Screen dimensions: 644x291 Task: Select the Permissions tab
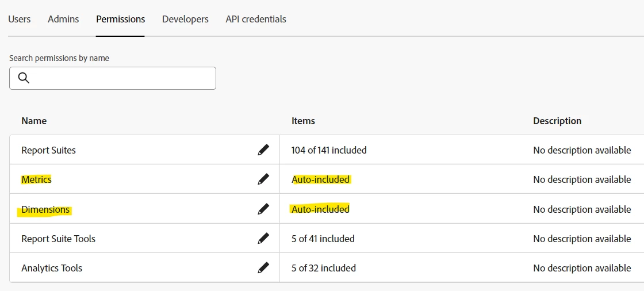pos(120,19)
